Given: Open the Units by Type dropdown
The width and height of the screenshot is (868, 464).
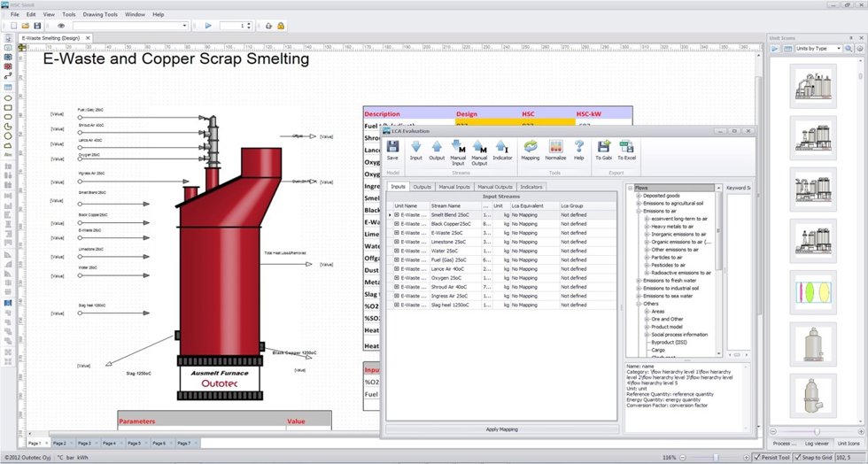Looking at the screenshot, I should click(839, 49).
